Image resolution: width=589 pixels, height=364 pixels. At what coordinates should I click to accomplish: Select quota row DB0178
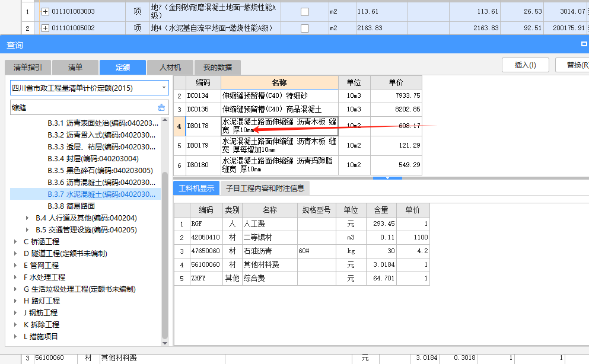[298, 126]
